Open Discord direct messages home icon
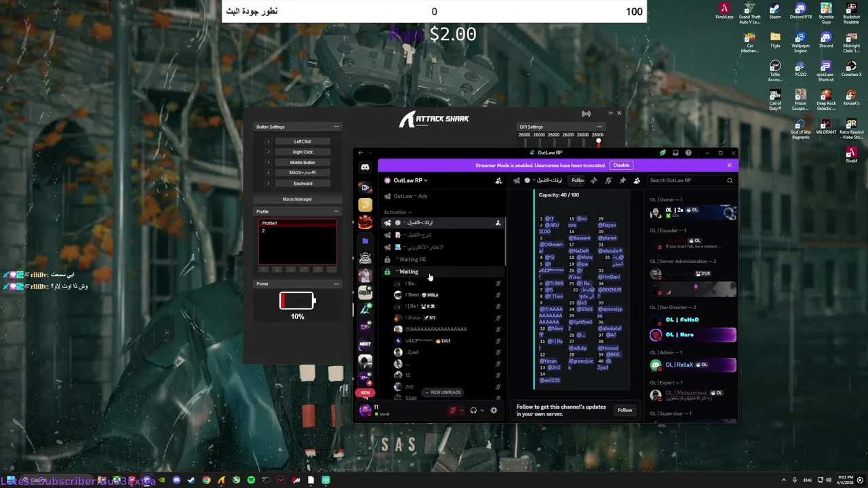 [x=365, y=167]
